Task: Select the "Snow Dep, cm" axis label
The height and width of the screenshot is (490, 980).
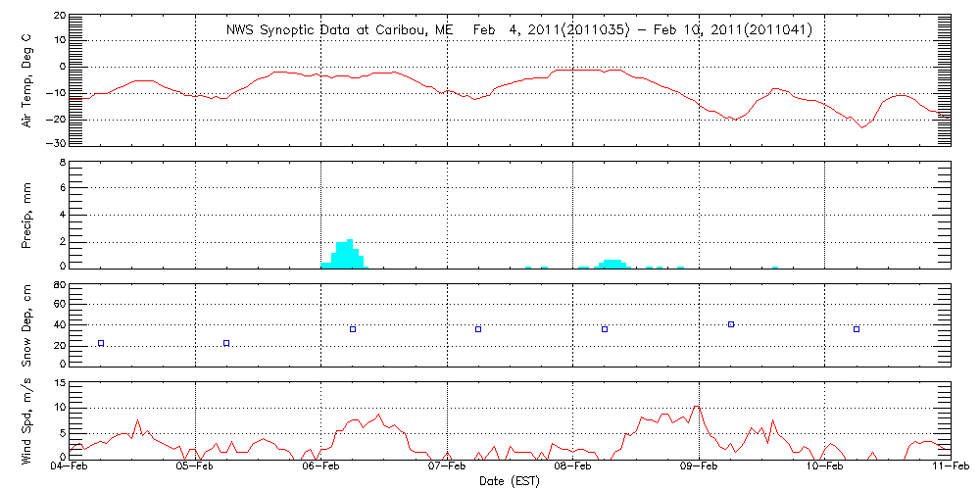Action: [x=27, y=325]
